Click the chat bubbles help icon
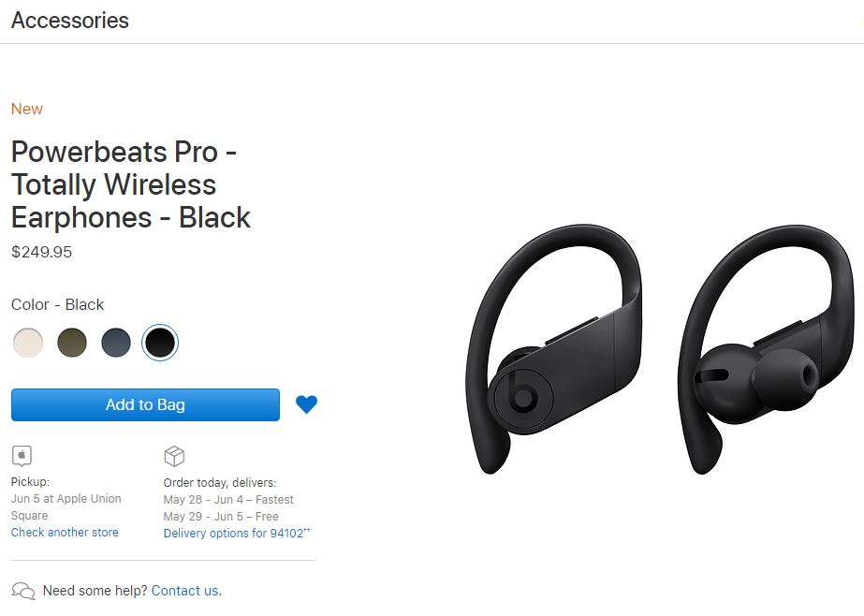 (x=23, y=591)
